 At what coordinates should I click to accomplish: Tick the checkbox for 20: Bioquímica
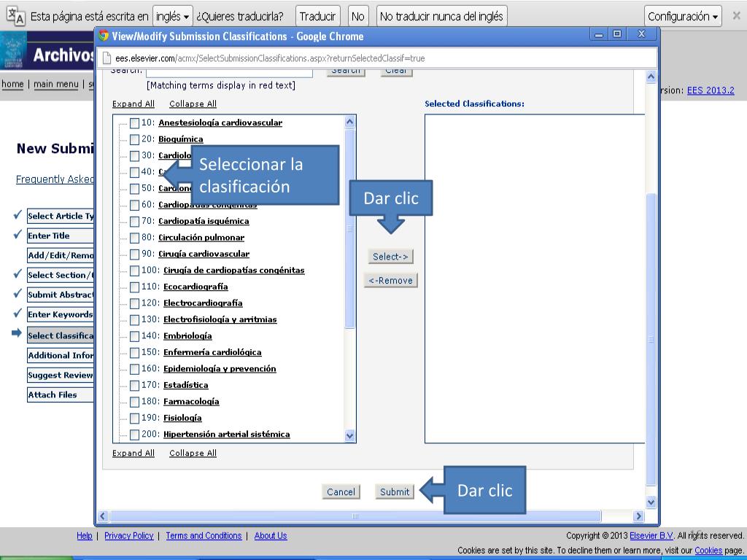[x=134, y=139]
